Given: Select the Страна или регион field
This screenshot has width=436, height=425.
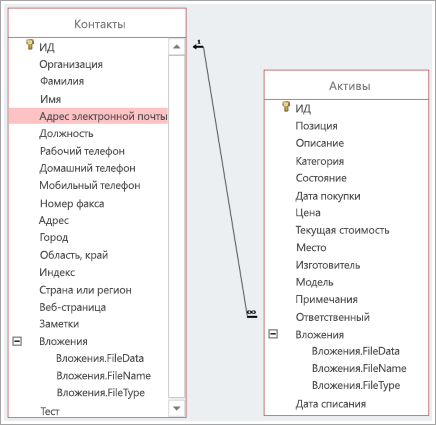Looking at the screenshot, I should 86,290.
